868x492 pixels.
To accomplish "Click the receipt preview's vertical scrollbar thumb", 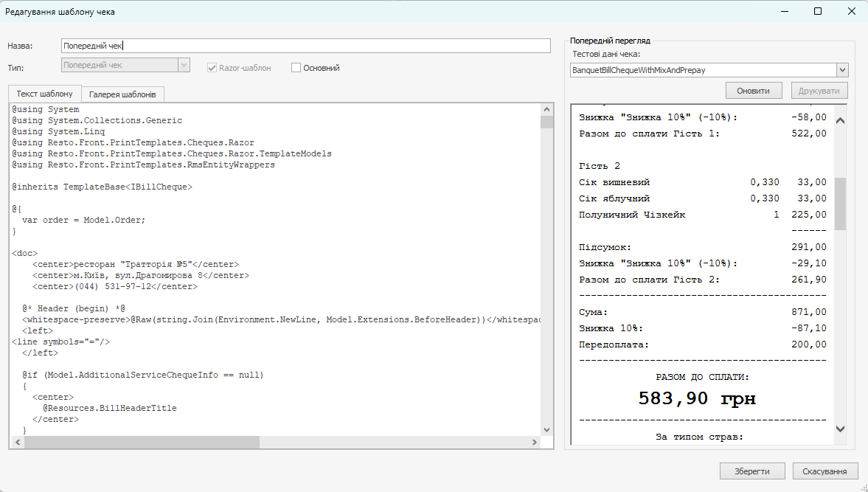I will [840, 204].
